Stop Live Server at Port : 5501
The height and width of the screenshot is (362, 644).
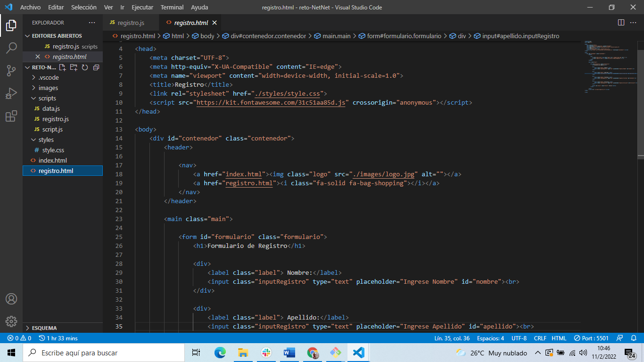tap(591, 338)
